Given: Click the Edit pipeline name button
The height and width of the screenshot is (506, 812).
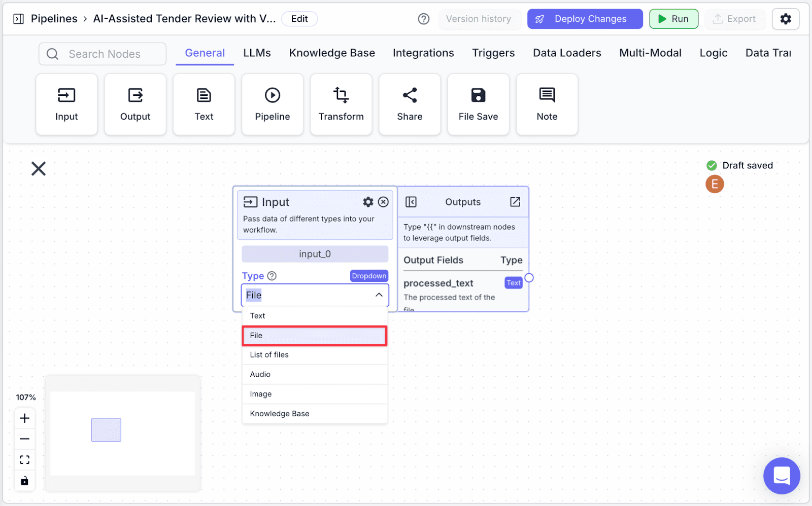Looking at the screenshot, I should pyautogui.click(x=299, y=19).
